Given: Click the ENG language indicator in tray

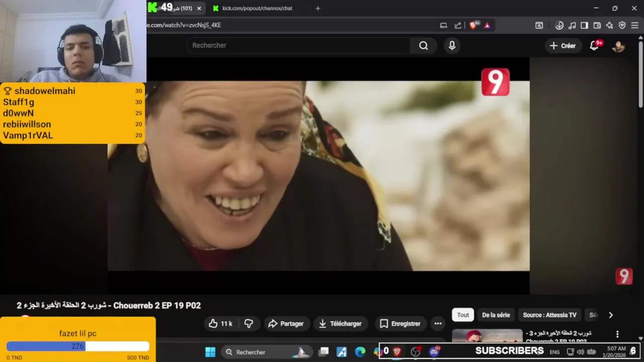Looking at the screenshot, I should (554, 352).
